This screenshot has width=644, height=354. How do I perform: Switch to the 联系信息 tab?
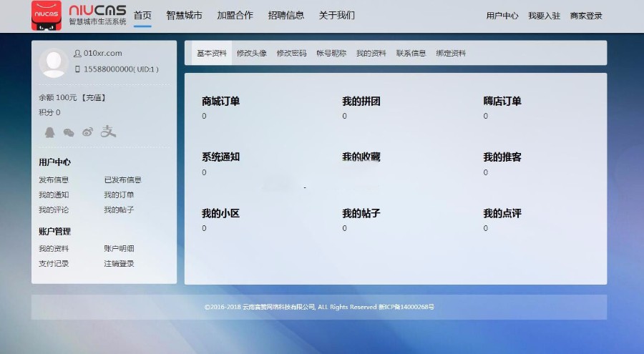click(x=411, y=53)
